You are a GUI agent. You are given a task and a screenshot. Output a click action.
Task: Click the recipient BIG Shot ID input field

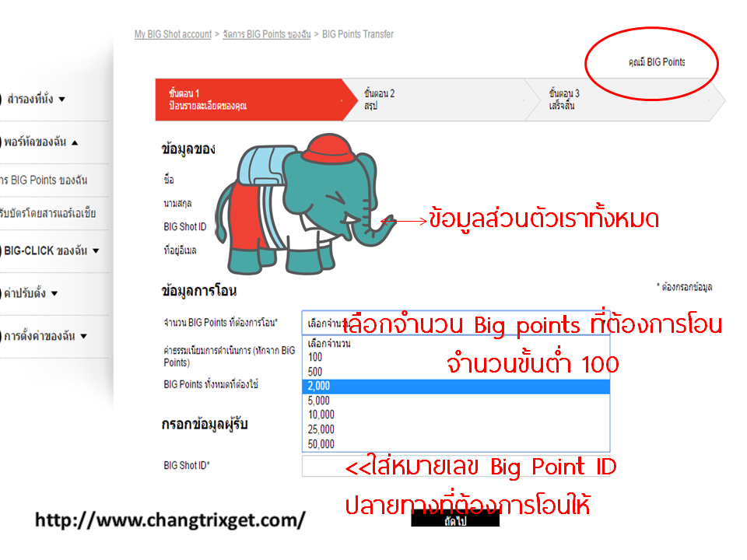click(x=456, y=466)
